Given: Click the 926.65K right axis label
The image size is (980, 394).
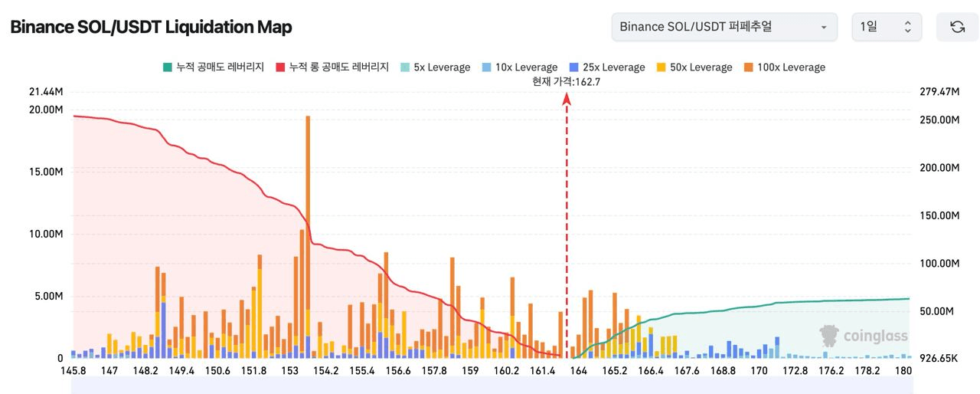Looking at the screenshot, I should click(938, 358).
